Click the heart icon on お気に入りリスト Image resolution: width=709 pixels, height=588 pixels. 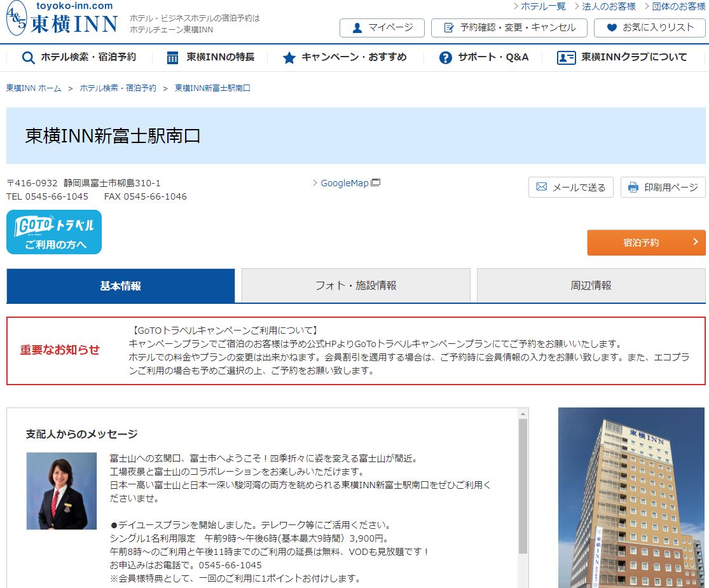(x=612, y=27)
